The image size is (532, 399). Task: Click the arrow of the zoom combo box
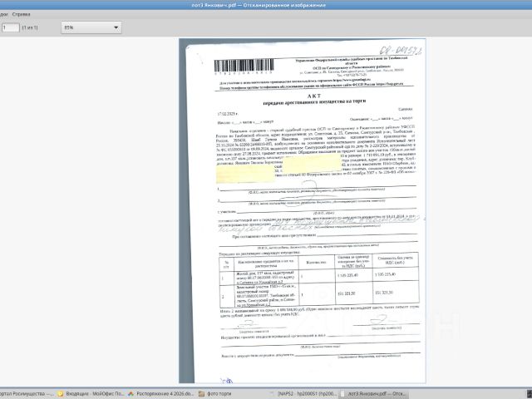tap(116, 27)
